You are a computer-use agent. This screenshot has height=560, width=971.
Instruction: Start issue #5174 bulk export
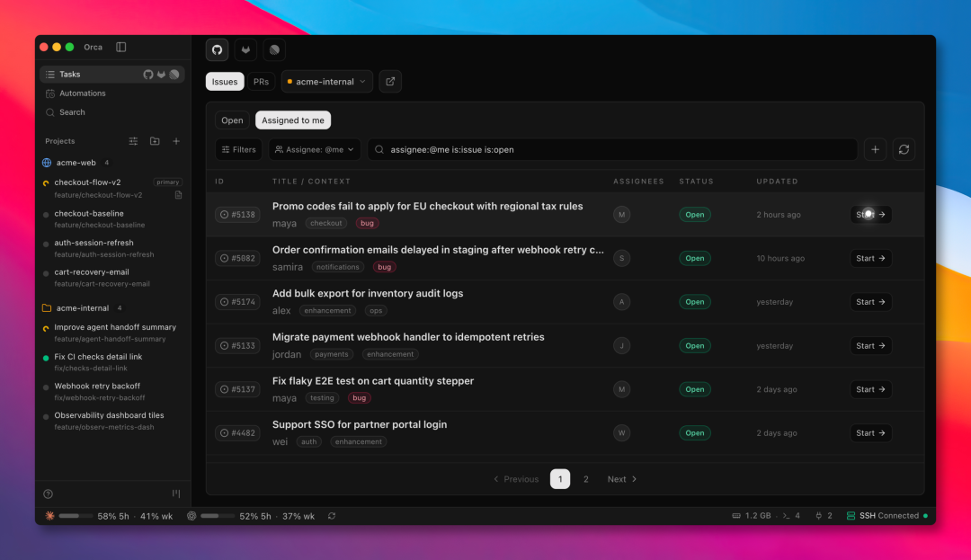pos(870,302)
